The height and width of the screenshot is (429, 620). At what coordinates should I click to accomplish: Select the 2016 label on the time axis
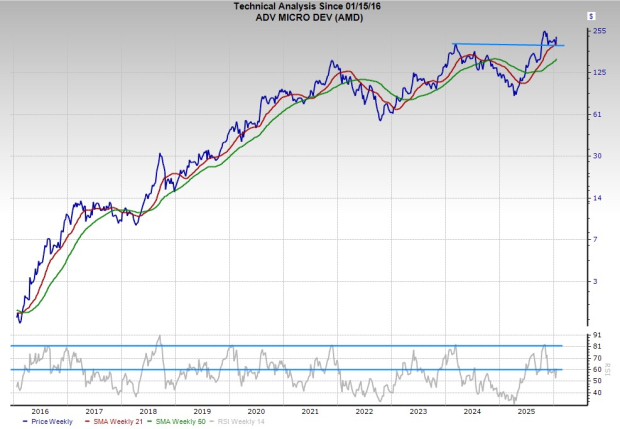pos(39,411)
